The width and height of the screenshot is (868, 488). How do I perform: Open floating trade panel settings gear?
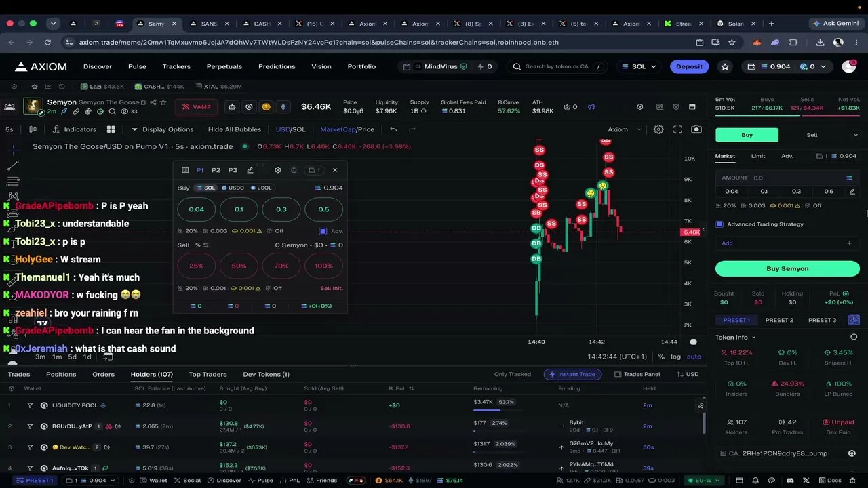pos(277,170)
